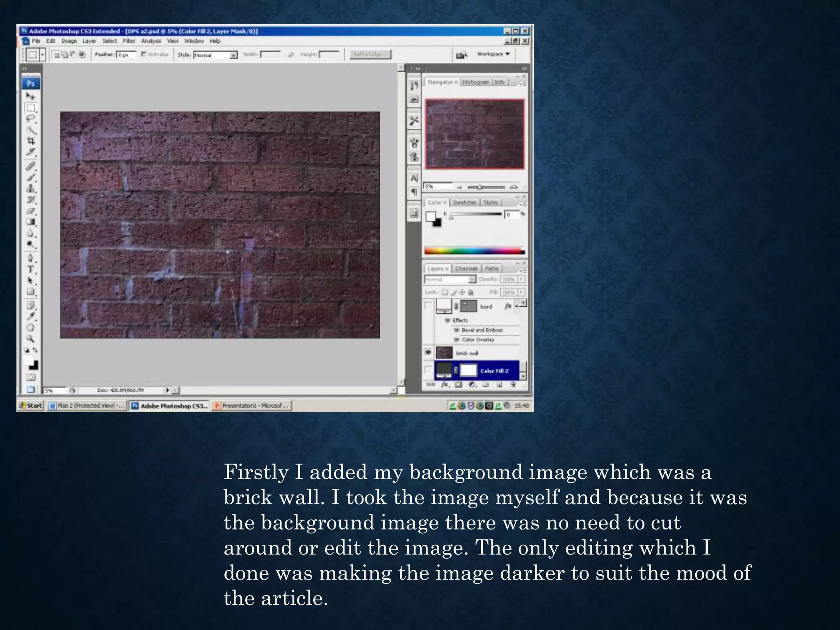
Task: Select the Move tool
Action: [31, 96]
